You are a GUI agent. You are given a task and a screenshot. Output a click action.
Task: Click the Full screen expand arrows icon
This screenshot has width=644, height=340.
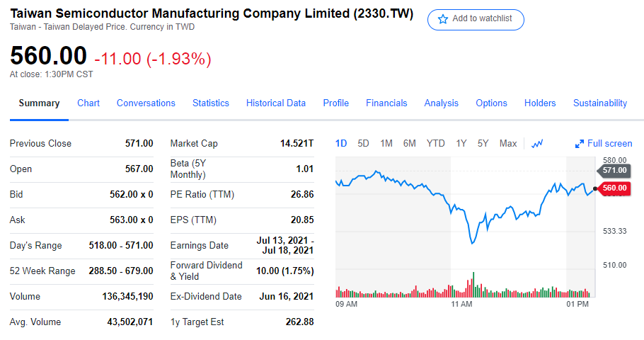point(580,144)
